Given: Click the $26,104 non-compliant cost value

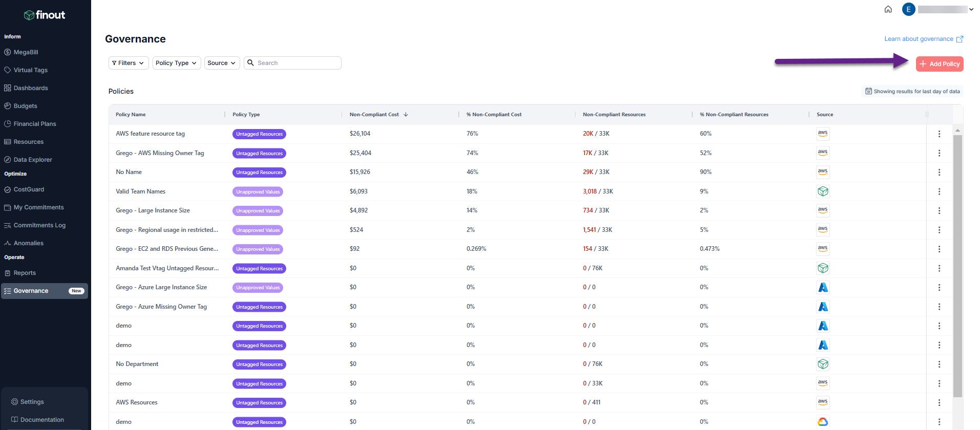Looking at the screenshot, I should click(x=360, y=134).
